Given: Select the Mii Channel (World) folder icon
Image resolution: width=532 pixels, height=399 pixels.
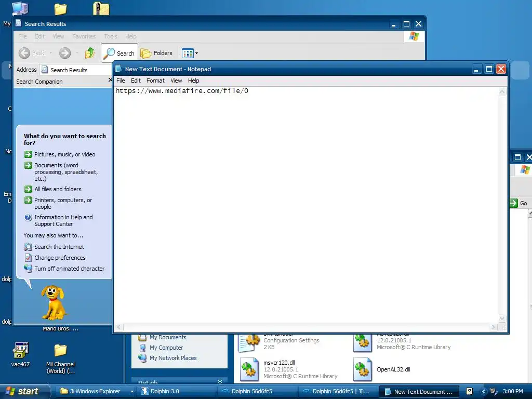Looking at the screenshot, I should click(60, 351).
